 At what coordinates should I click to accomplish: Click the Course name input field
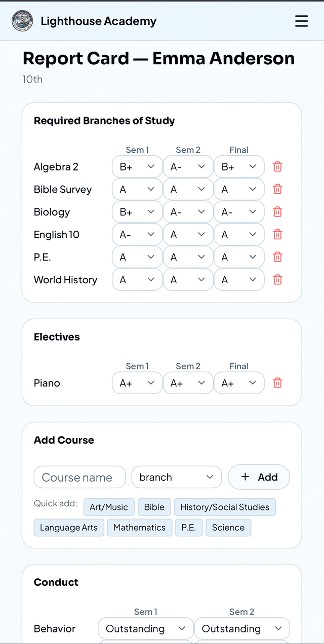[x=79, y=477]
